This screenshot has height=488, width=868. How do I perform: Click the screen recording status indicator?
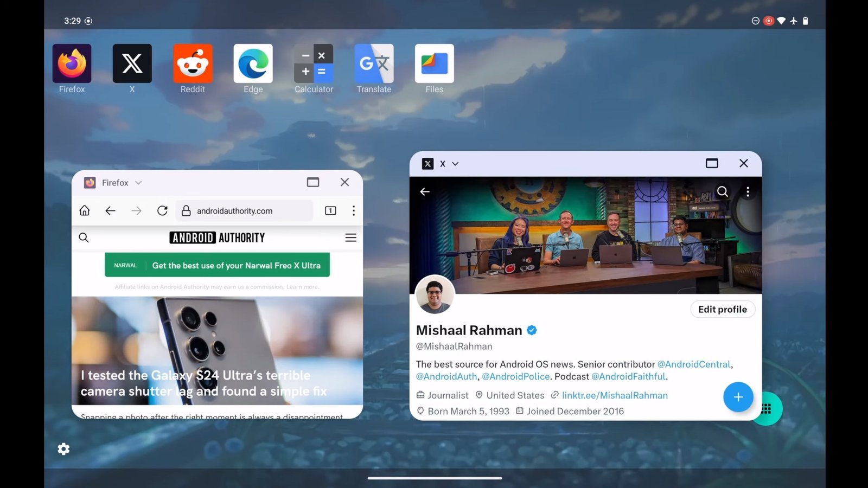point(768,21)
